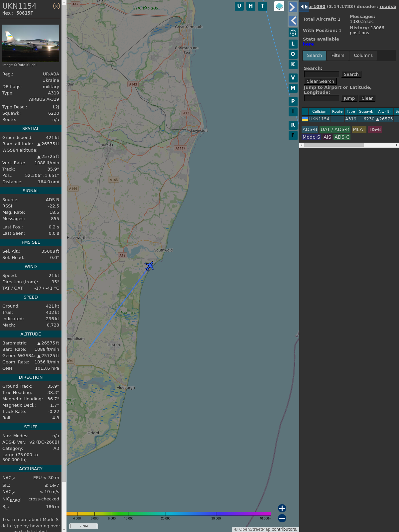Switch to the Filters tab
The height and width of the screenshot is (532, 399).
point(338,56)
